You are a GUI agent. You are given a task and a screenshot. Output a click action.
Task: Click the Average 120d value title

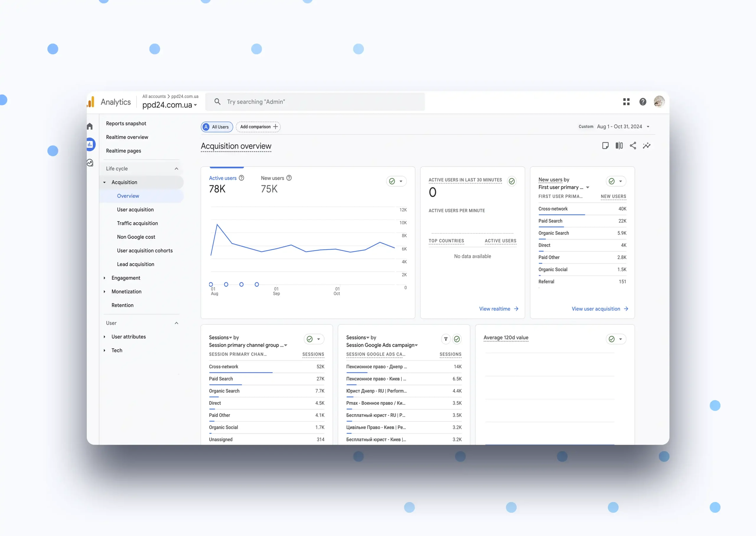coord(506,337)
